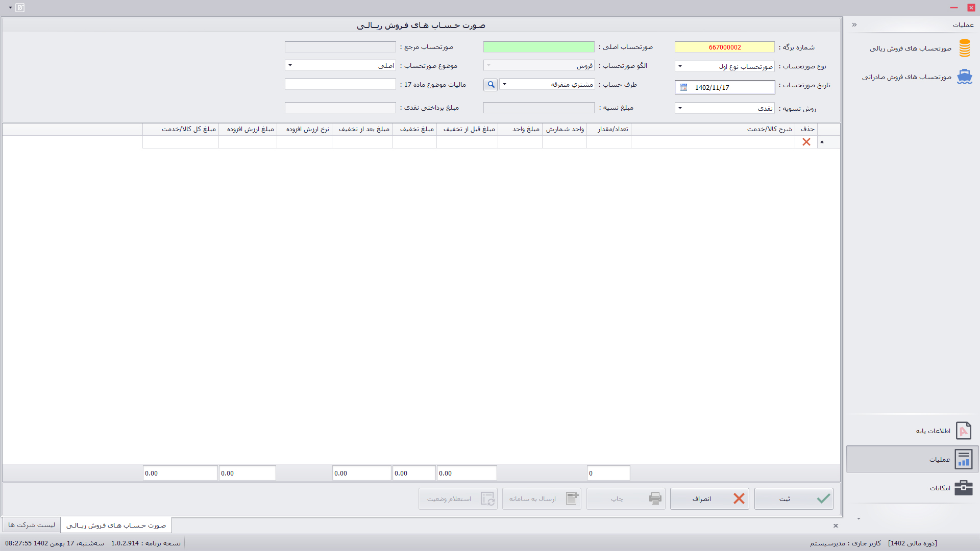980x551 pixels.
Task: Open the customer (طرف حساب) dropdown arrow
Action: pyautogui.click(x=504, y=85)
